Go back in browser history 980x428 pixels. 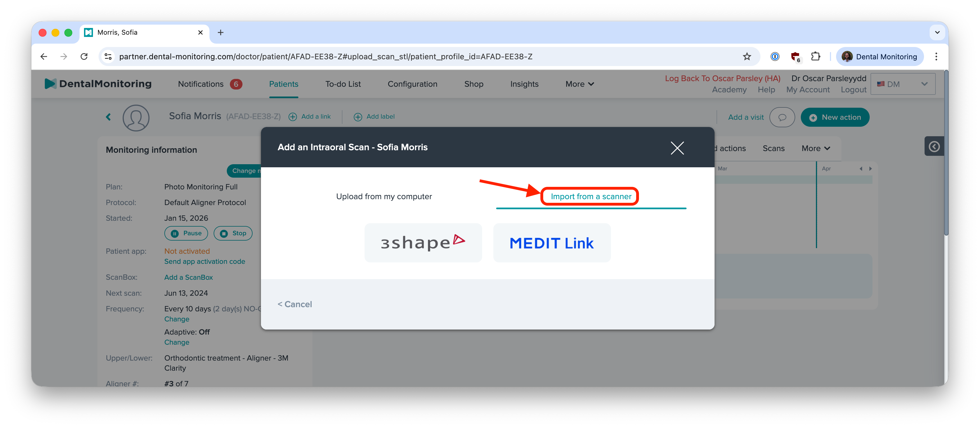44,57
